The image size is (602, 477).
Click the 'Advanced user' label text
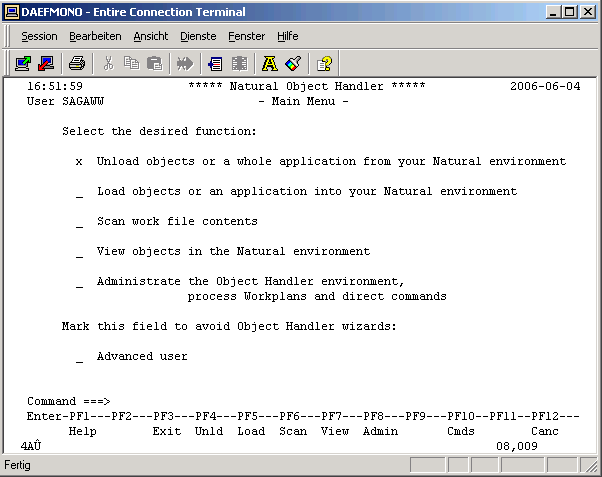[142, 356]
